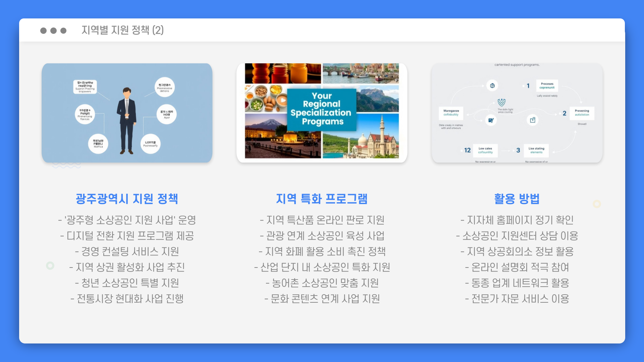This screenshot has width=644, height=362.
Task: Click the shield crest icon in the diagram
Action: pos(501,103)
